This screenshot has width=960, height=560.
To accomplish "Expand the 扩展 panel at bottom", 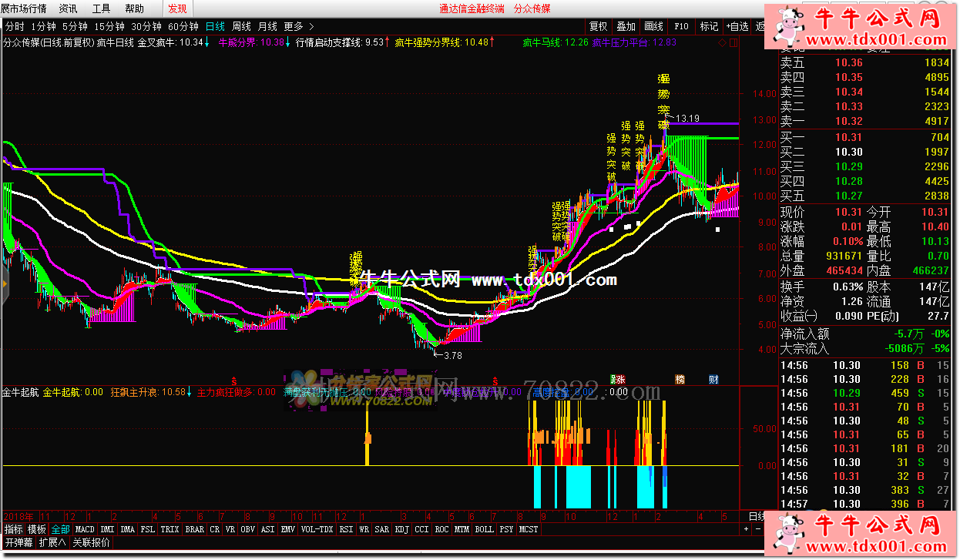I will point(54,542).
